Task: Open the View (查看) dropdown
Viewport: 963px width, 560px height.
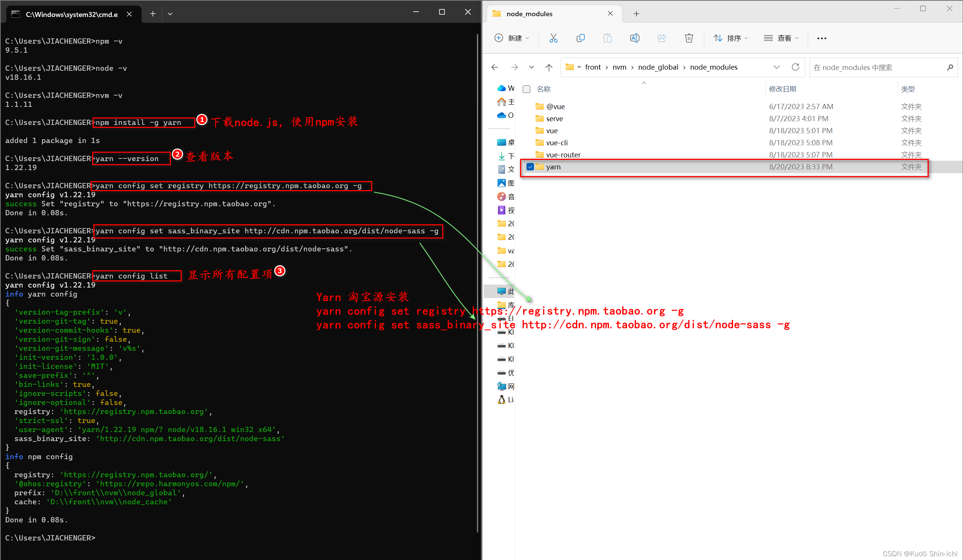Action: [x=781, y=38]
